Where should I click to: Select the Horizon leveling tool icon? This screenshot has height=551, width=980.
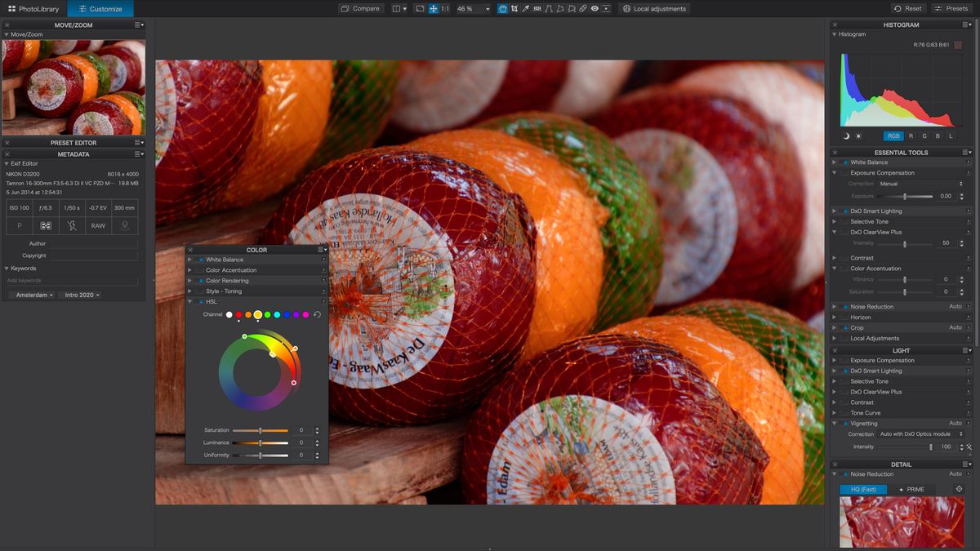click(537, 8)
